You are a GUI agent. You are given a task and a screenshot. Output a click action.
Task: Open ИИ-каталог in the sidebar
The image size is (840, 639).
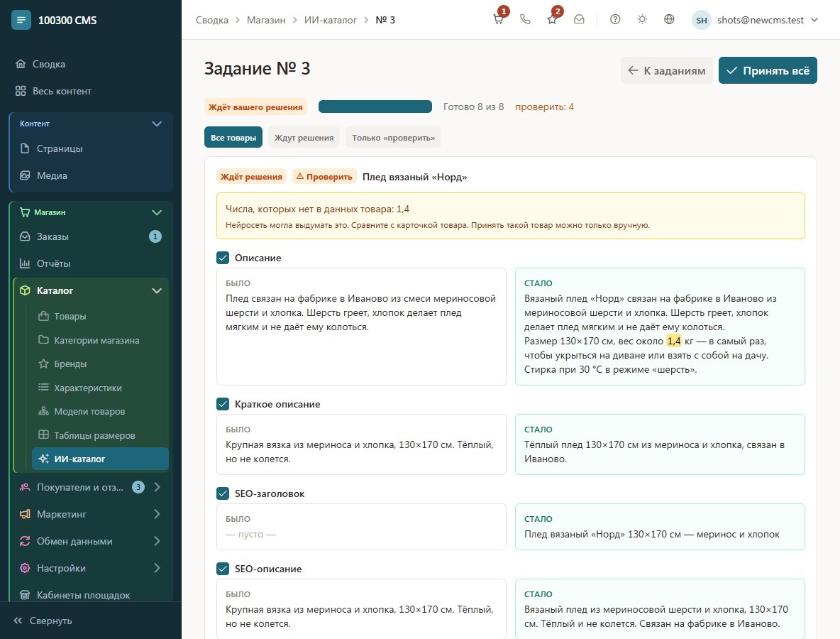tap(100, 459)
